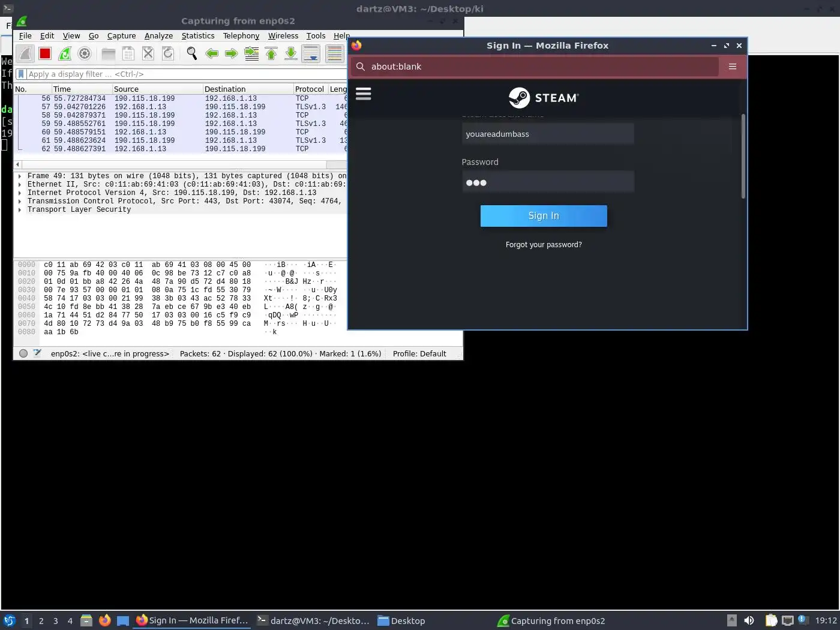
Task: Open the Wireshark File menu
Action: [25, 36]
